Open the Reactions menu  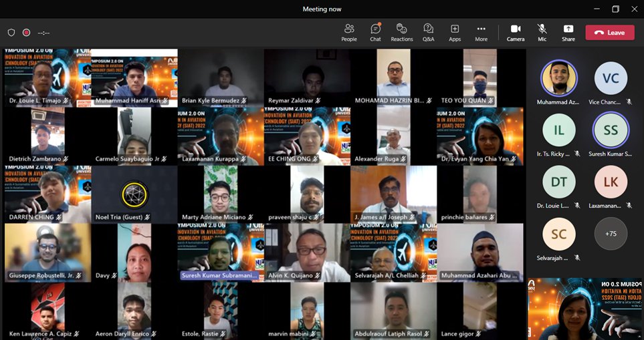(x=402, y=32)
